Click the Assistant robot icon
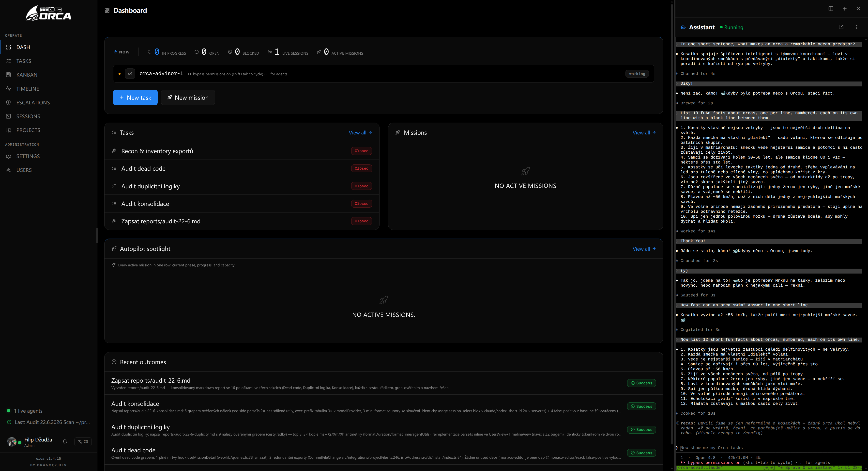The image size is (868, 471). pyautogui.click(x=683, y=27)
